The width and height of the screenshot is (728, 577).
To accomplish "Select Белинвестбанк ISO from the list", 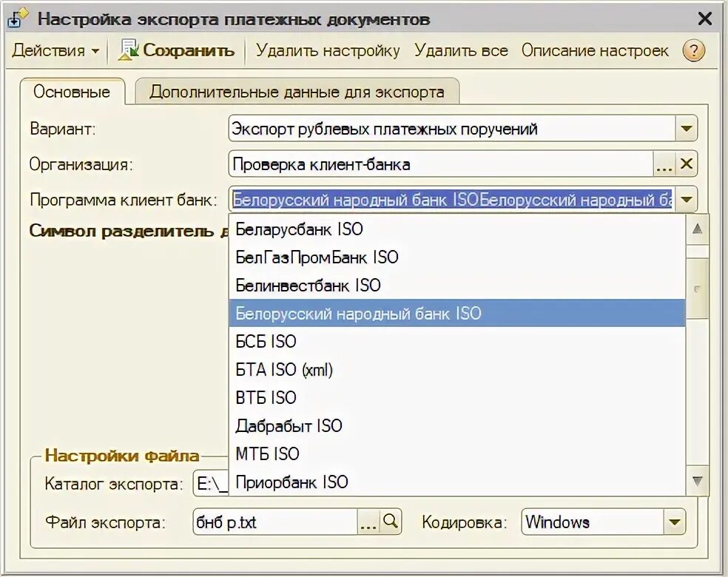I will coord(457,285).
